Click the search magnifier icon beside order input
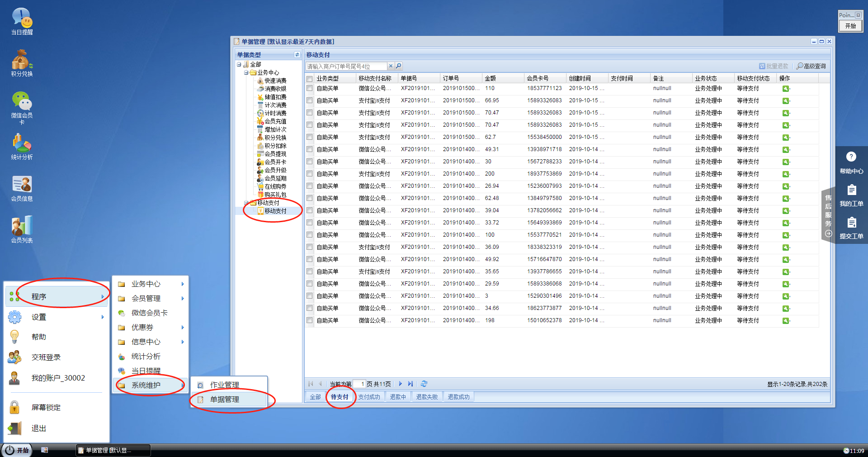Screen dimensions: 868x457 tap(399, 66)
